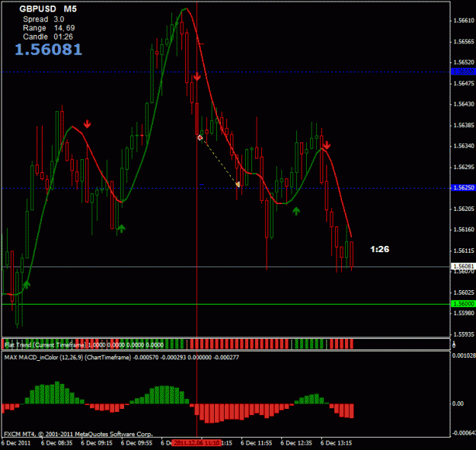Click the green-highlighted 1.56000 price tag
The image size is (476, 450).
tap(463, 304)
